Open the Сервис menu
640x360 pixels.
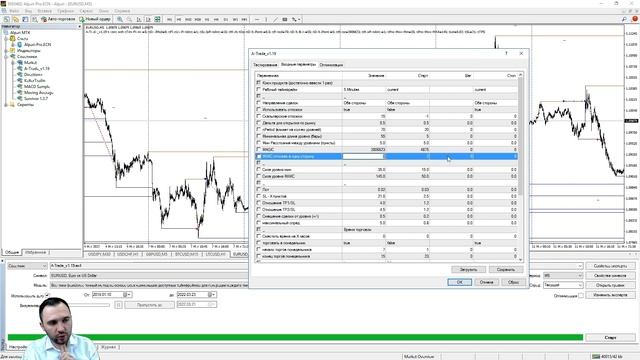coord(86,11)
